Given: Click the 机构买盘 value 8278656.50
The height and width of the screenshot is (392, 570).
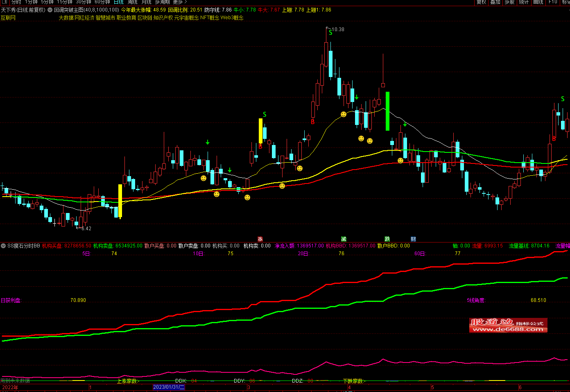Looking at the screenshot, I should [78, 246].
